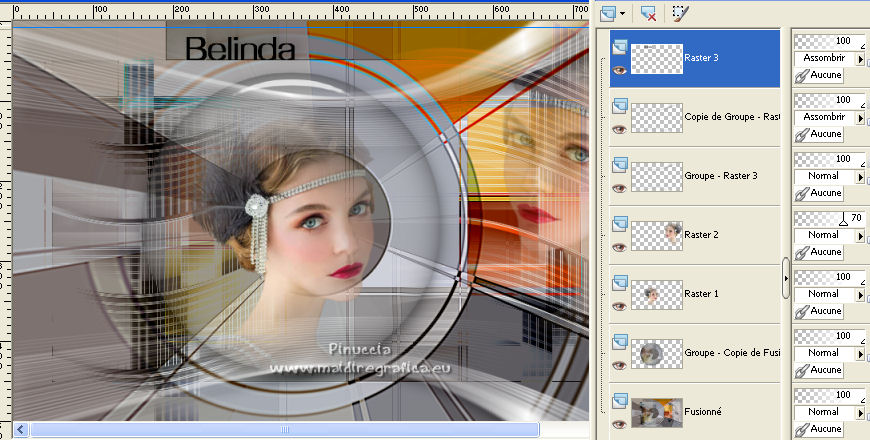
Task: Select the Copie de Groupe - Rast layer
Action: (732, 117)
